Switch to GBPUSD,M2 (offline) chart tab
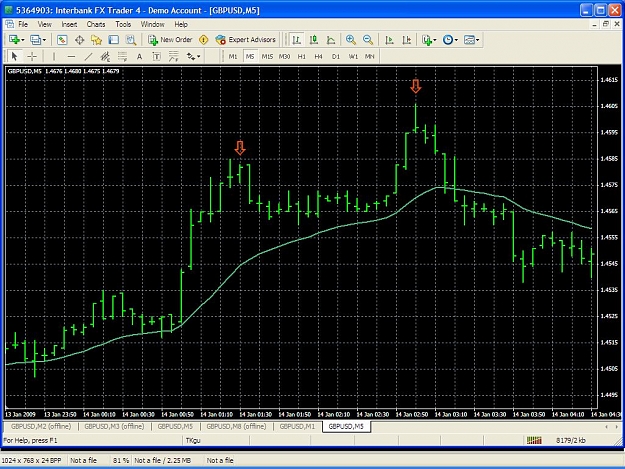 click(x=41, y=426)
